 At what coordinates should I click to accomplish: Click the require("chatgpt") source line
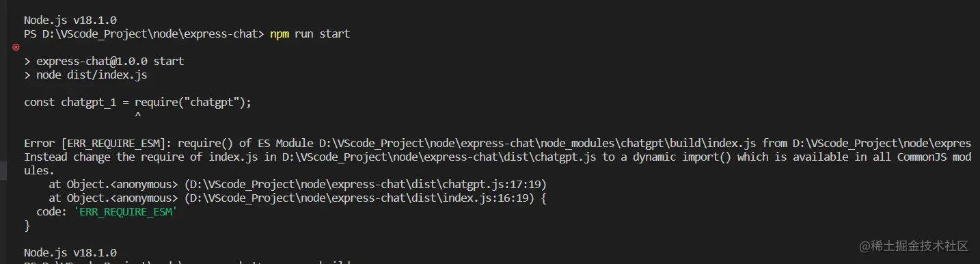coord(138,103)
